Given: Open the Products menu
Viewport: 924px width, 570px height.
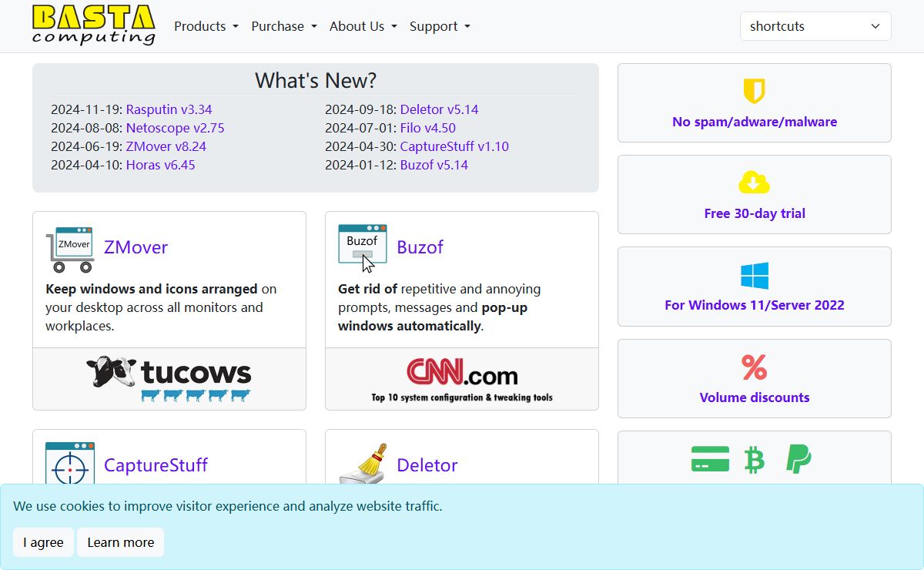Looking at the screenshot, I should click(206, 26).
